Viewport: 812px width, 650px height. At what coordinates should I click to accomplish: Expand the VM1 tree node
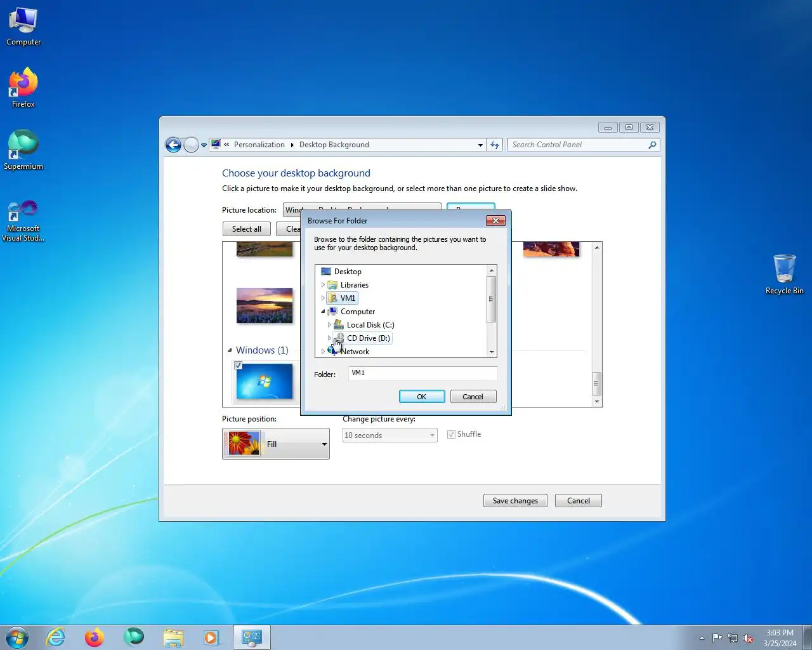point(323,298)
